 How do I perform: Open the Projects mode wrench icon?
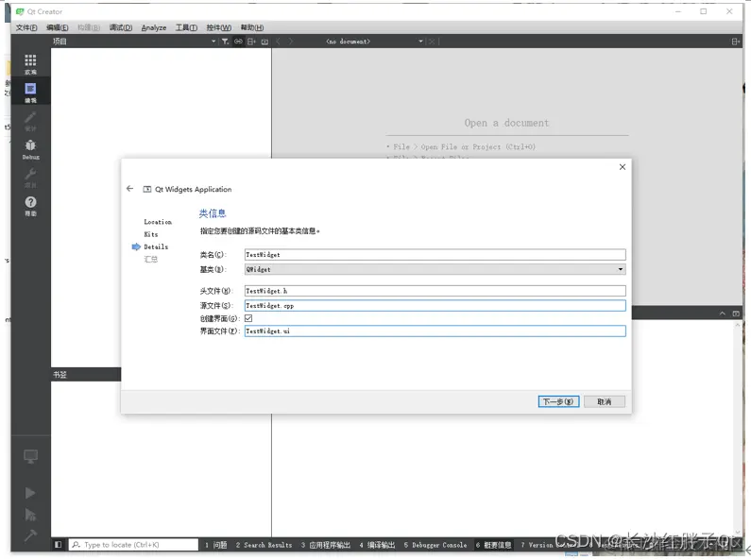(30, 178)
